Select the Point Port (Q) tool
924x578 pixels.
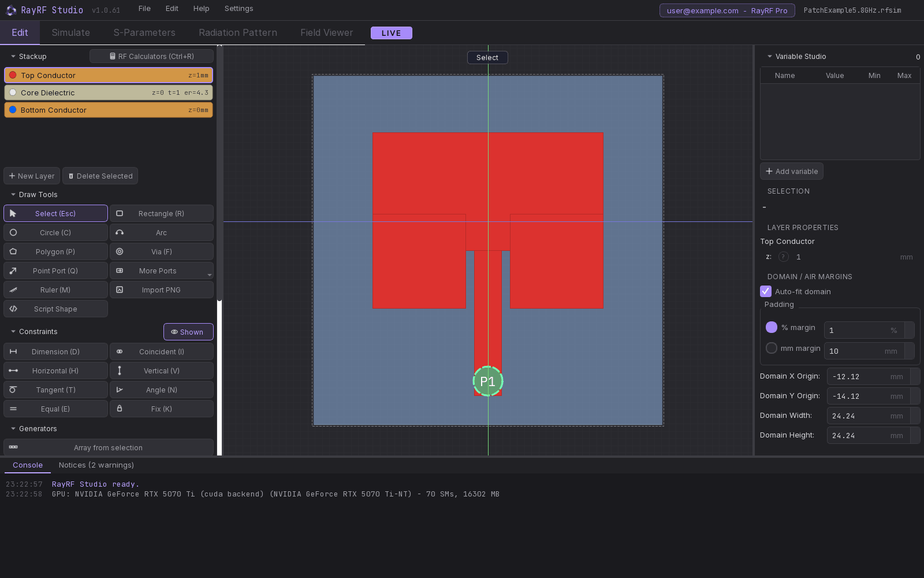point(55,271)
